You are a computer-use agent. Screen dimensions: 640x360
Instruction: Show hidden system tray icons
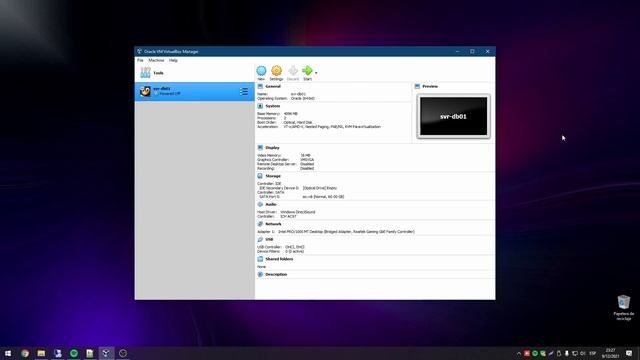[519, 353]
